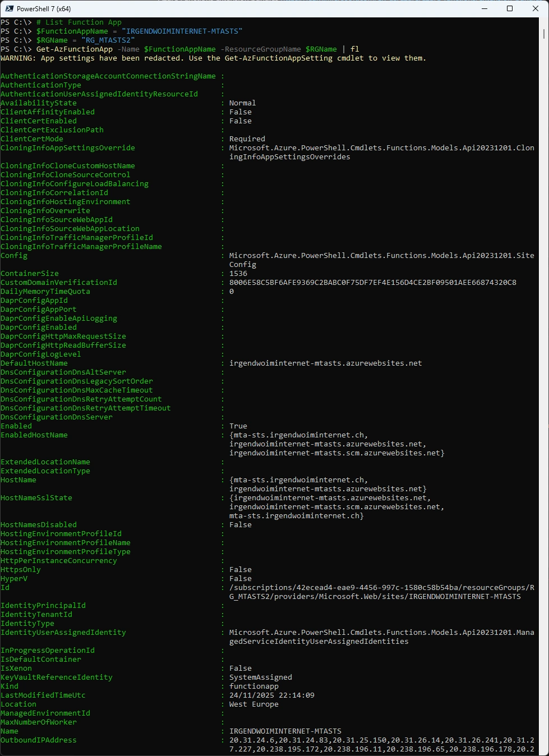Click the vertical scrollbar thumb
The image size is (549, 756).
click(545, 34)
